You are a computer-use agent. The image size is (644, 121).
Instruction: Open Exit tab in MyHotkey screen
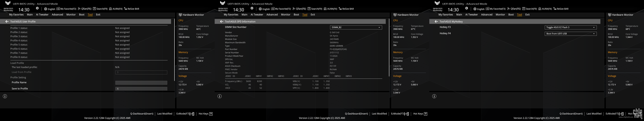(527, 15)
